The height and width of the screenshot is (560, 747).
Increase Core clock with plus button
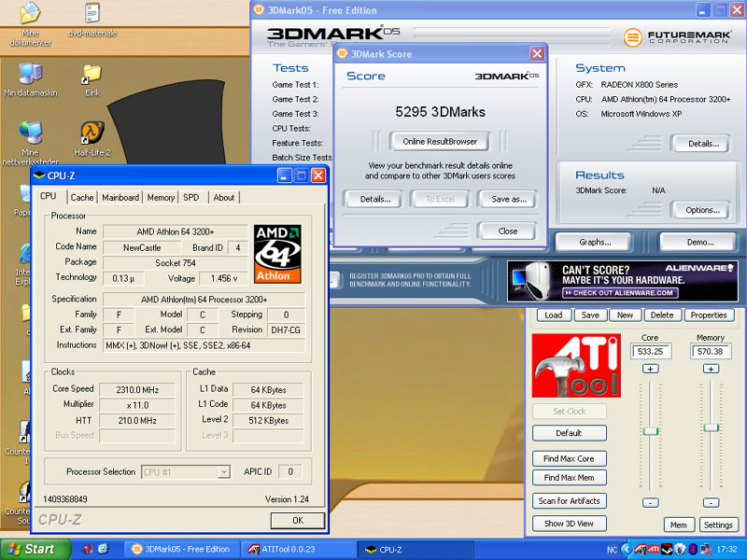650,369
